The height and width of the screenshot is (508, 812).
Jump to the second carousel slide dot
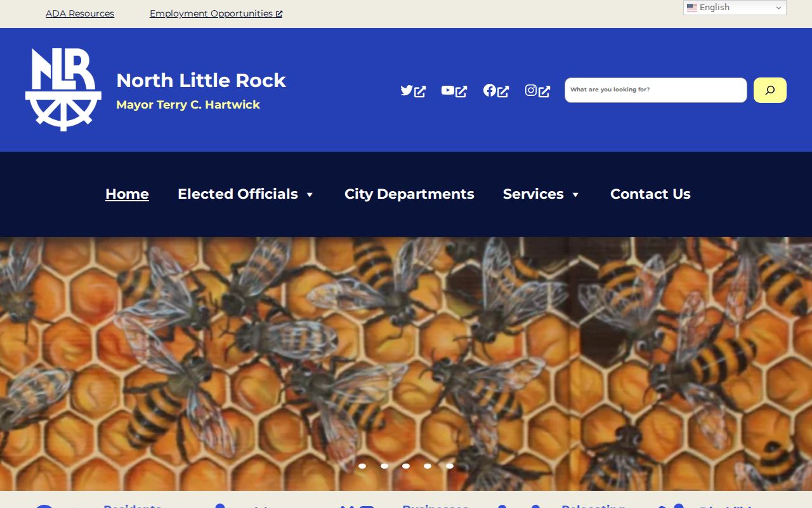coord(384,466)
